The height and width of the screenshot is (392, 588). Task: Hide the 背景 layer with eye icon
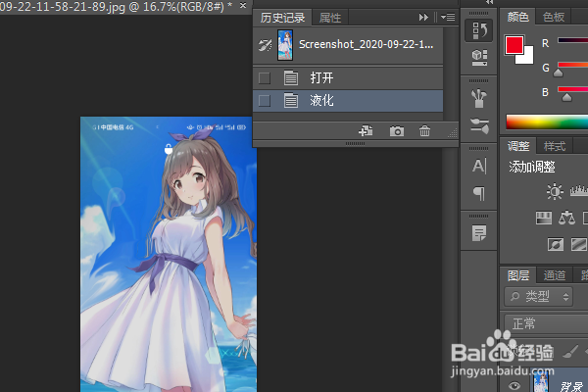(x=514, y=385)
